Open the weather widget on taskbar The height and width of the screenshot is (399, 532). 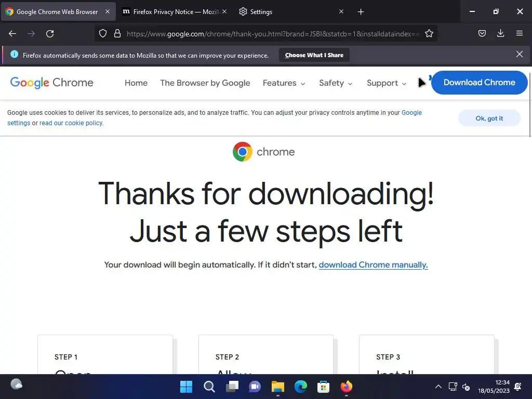16,384
